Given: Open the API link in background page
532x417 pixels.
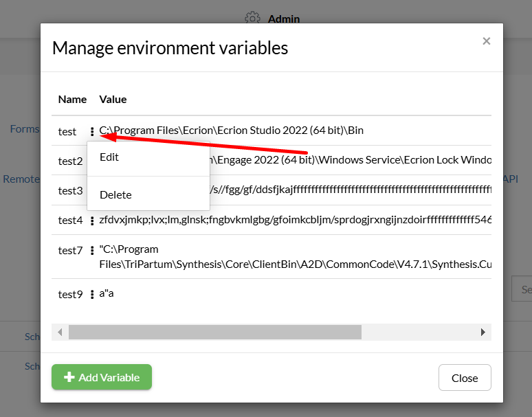Looking at the screenshot, I should tap(511, 179).
